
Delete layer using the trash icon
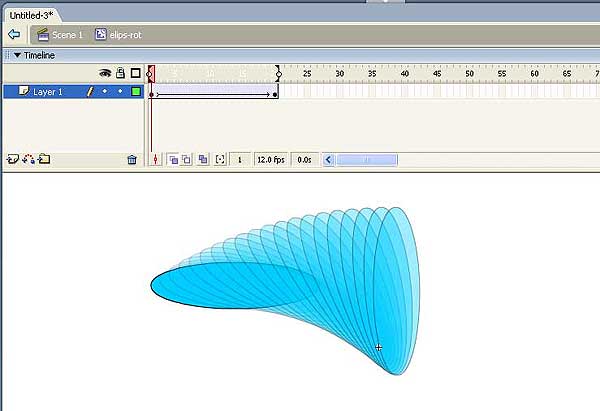tap(132, 159)
